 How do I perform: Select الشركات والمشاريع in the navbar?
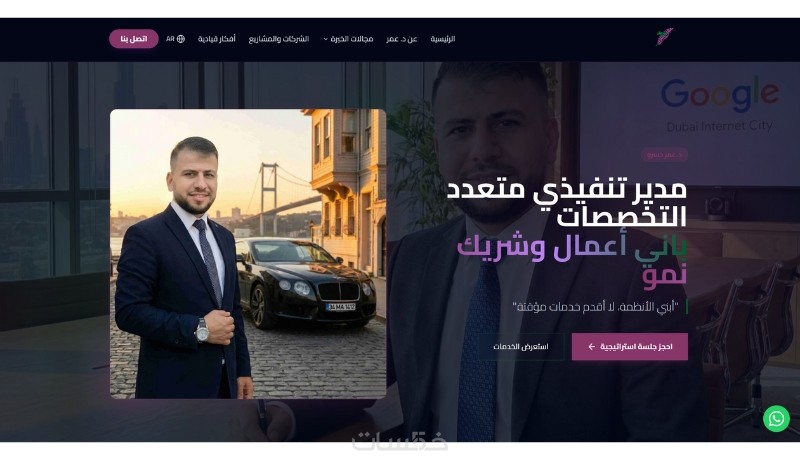(279, 39)
